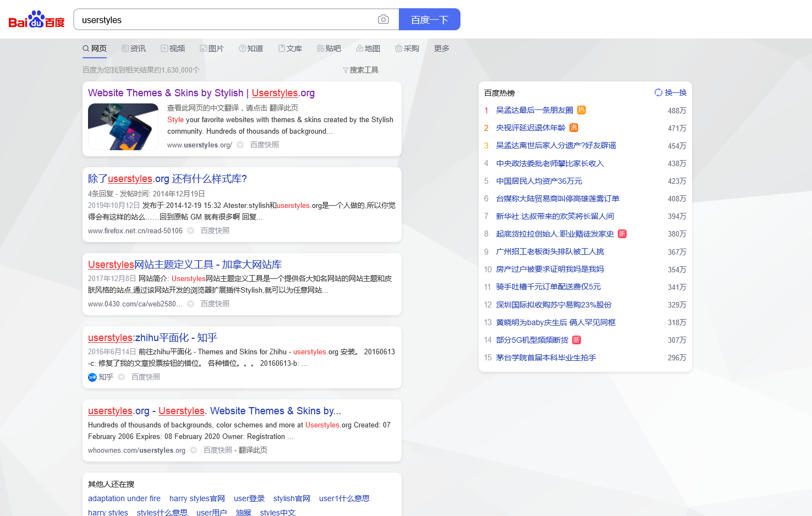This screenshot has height=516, width=812.
Task: Click the Zhihu source icon
Action: pyautogui.click(x=92, y=377)
